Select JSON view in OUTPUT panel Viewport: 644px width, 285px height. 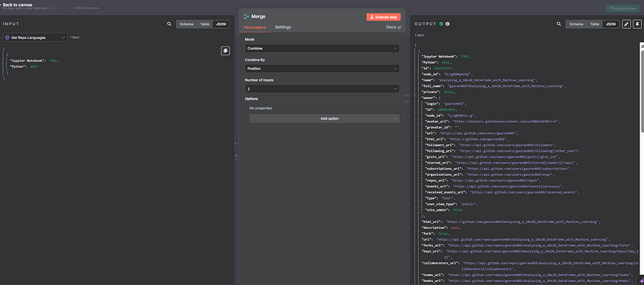(x=611, y=24)
